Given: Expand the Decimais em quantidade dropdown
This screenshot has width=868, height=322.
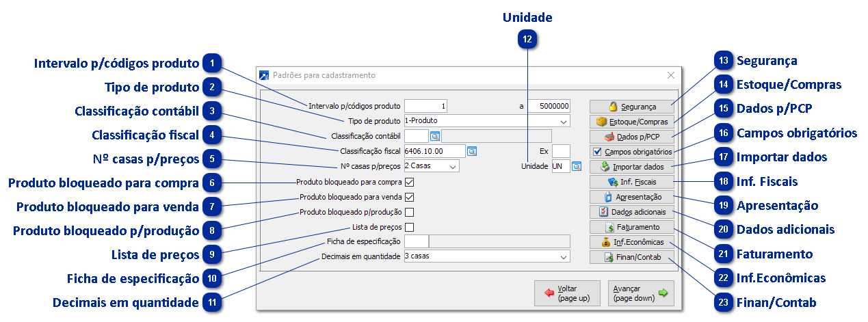Looking at the screenshot, I should tap(564, 257).
